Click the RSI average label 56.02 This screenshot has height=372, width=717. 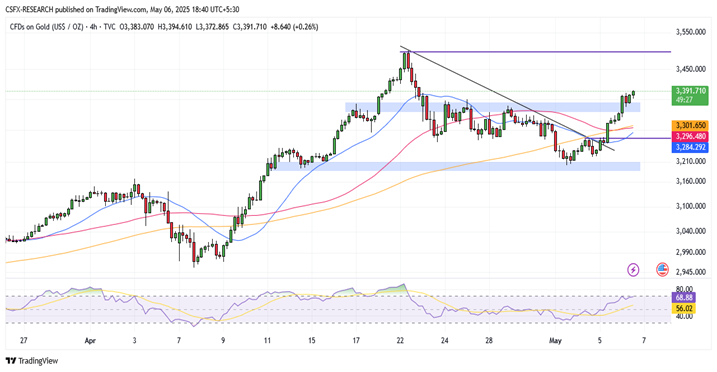684,308
